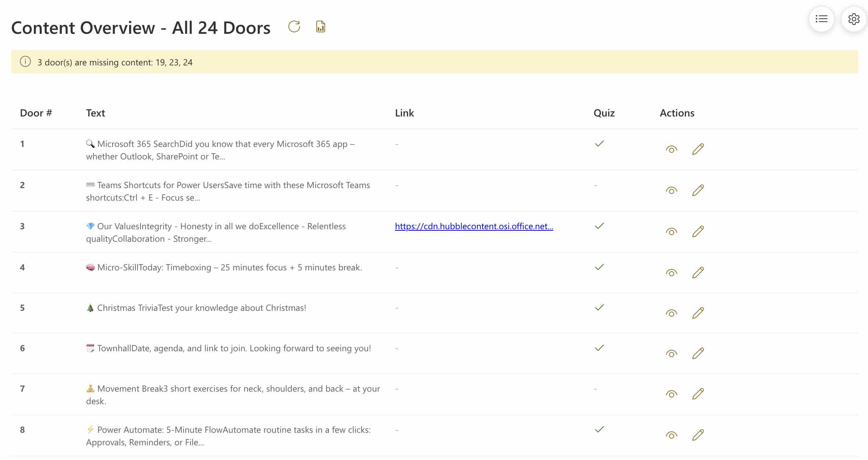Edit door 3 Our Values content
868x460 pixels.
[698, 231]
